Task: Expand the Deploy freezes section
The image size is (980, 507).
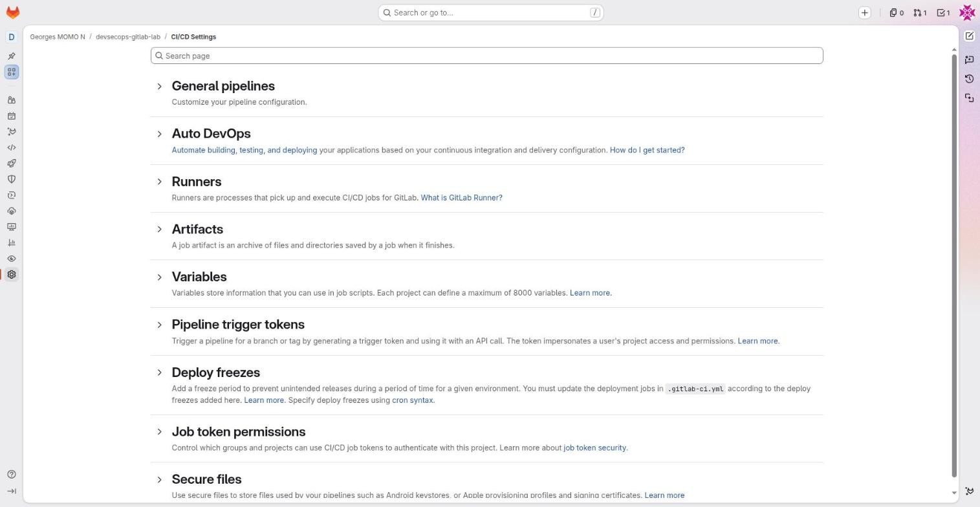Action: [x=159, y=372]
